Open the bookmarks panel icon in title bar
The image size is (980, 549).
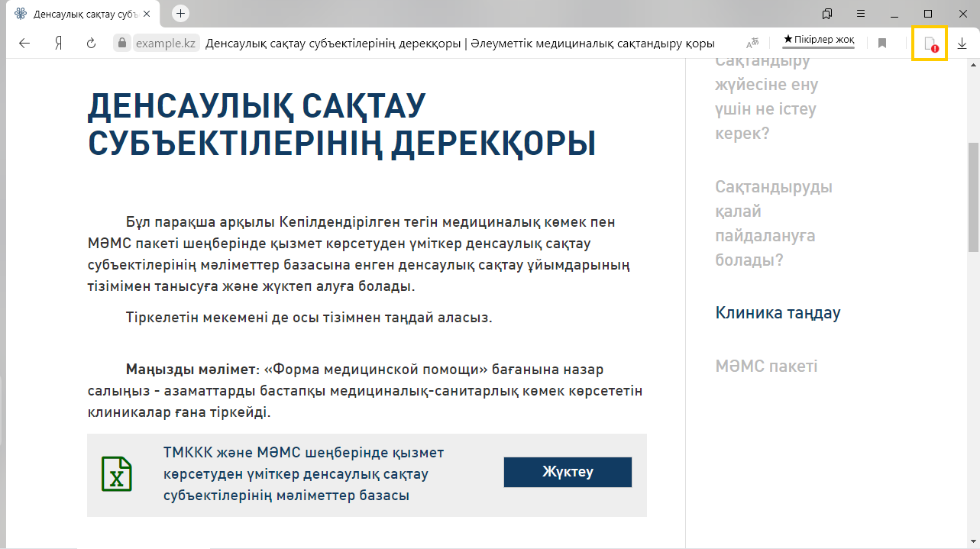[827, 14]
